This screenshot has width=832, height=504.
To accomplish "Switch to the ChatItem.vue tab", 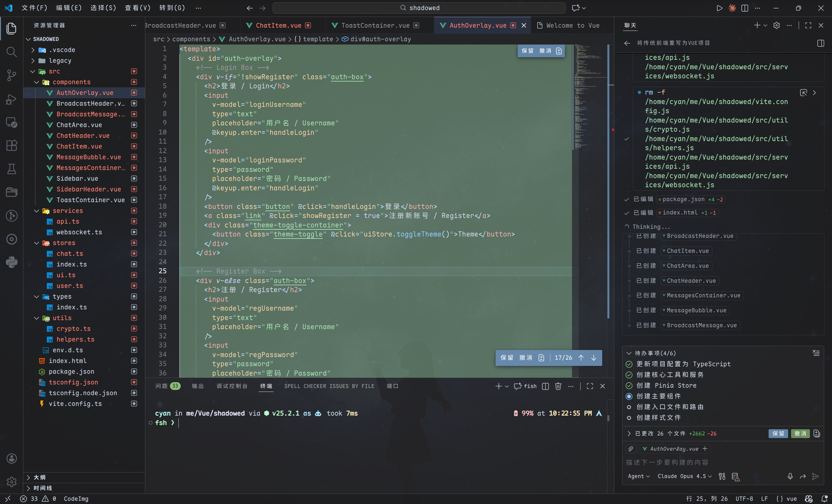I will coord(278,25).
